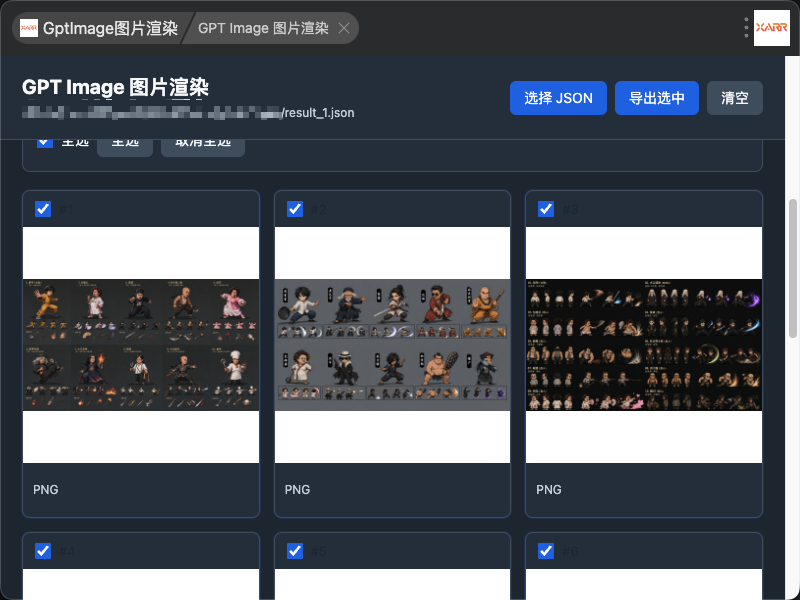Click the 导出选中 button

[657, 98]
